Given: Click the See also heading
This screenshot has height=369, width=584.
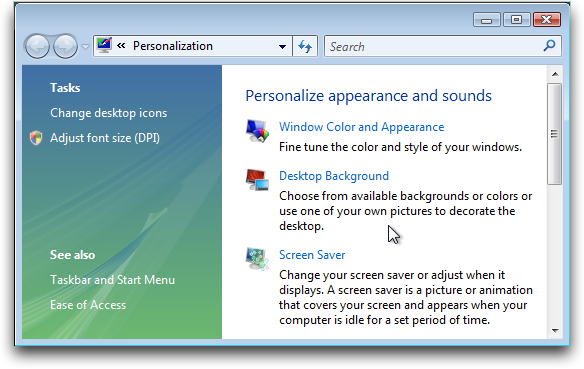Looking at the screenshot, I should click(x=73, y=255).
